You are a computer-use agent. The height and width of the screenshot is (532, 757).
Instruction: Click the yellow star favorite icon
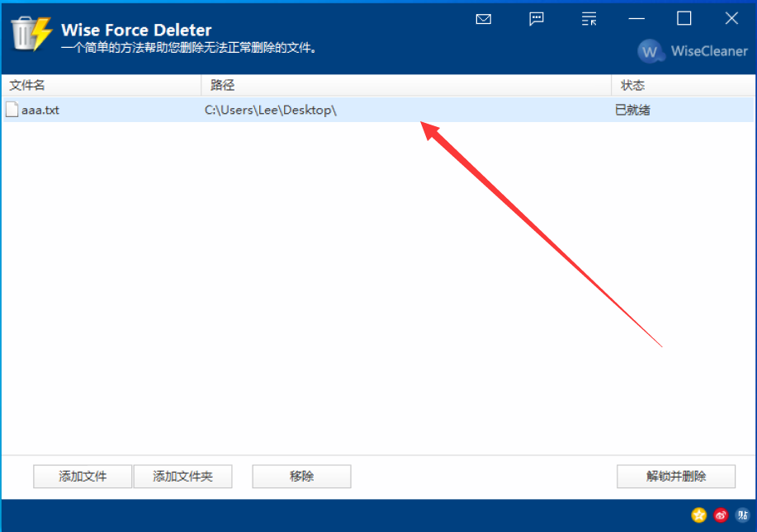[698, 516]
